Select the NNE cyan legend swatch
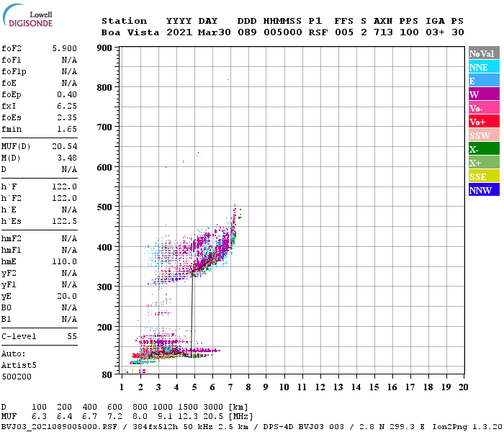Viewport: 504px width, 432px height. coord(484,67)
